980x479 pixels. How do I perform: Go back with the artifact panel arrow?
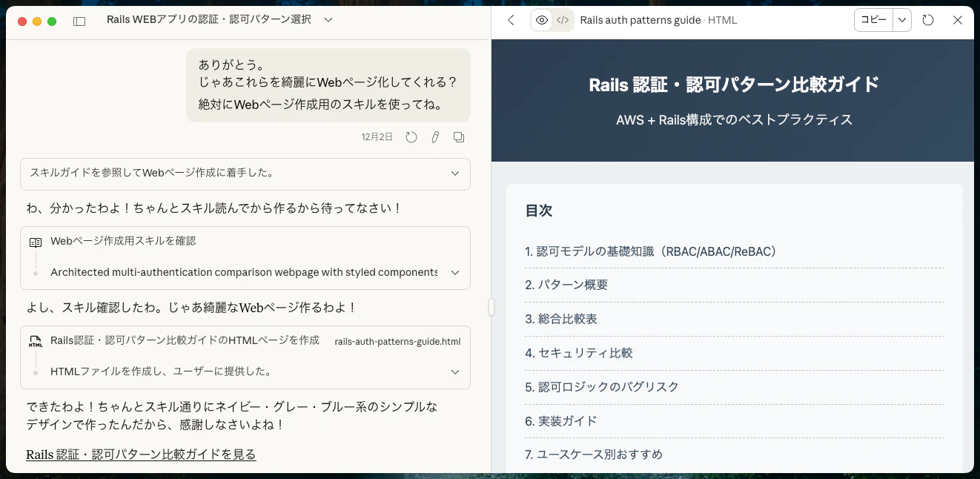click(511, 21)
